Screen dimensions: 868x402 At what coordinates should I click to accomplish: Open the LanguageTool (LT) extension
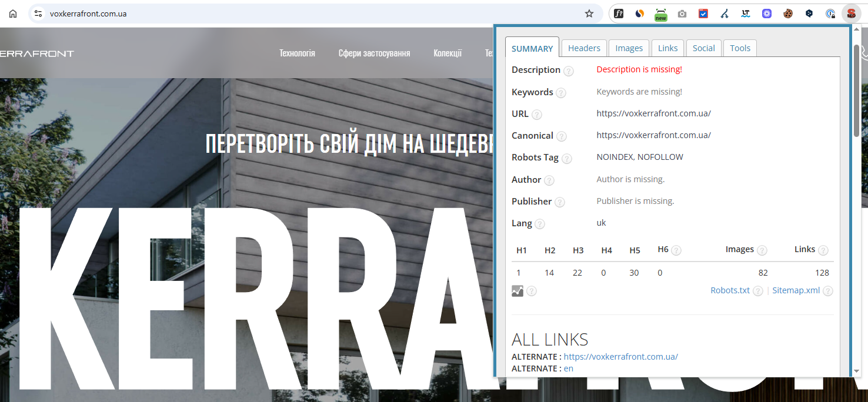(746, 14)
